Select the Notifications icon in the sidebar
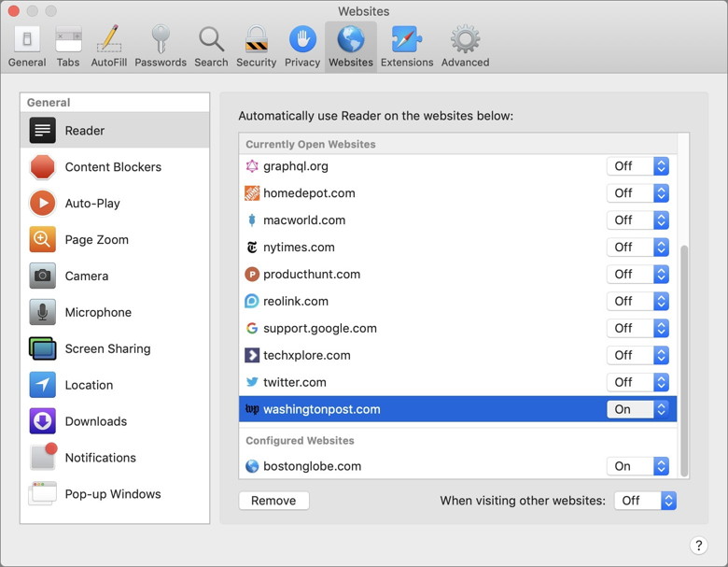The width and height of the screenshot is (728, 567). (x=43, y=457)
